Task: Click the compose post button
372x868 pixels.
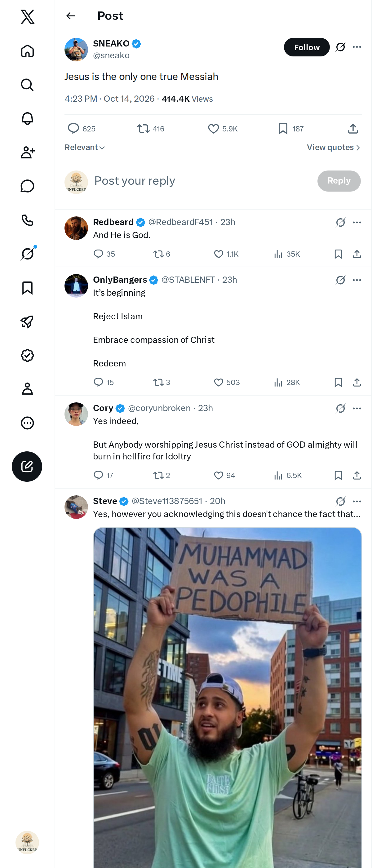Action: [27, 466]
